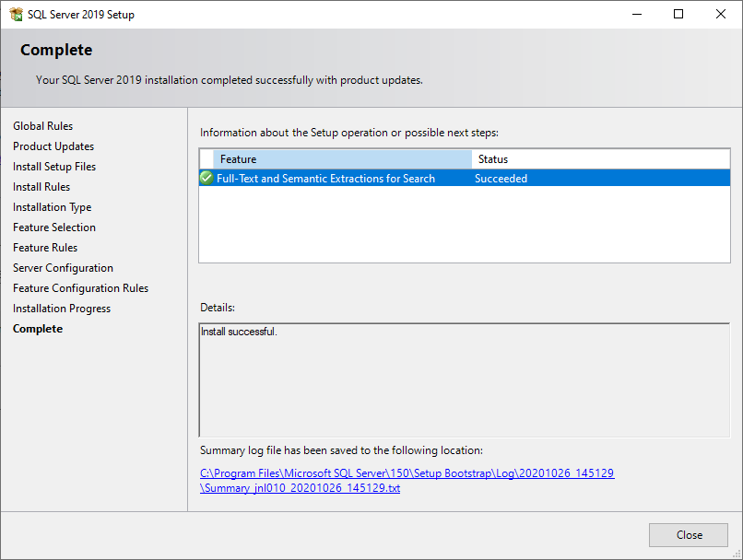Click Feature Configuration Rules step

[x=80, y=288]
